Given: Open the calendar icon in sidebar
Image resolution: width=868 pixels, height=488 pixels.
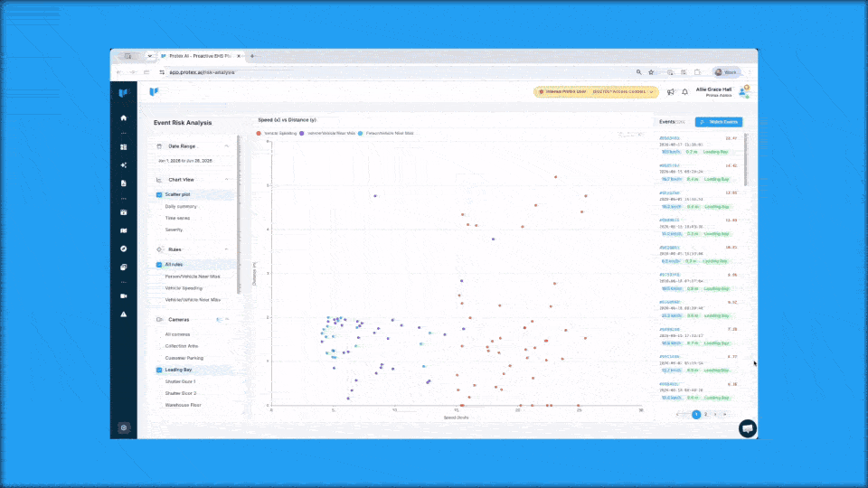Looking at the screenshot, I should pyautogui.click(x=124, y=212).
